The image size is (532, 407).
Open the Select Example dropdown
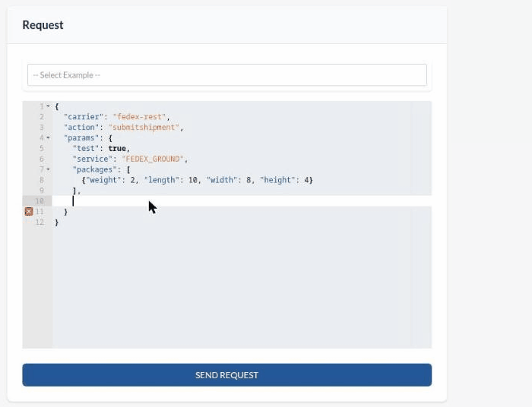click(x=227, y=75)
